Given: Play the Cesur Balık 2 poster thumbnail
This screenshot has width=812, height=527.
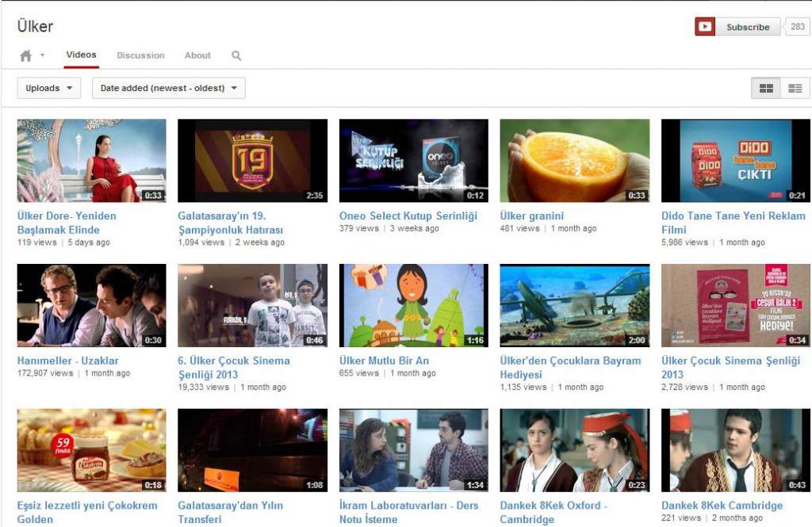Looking at the screenshot, I should [x=736, y=305].
